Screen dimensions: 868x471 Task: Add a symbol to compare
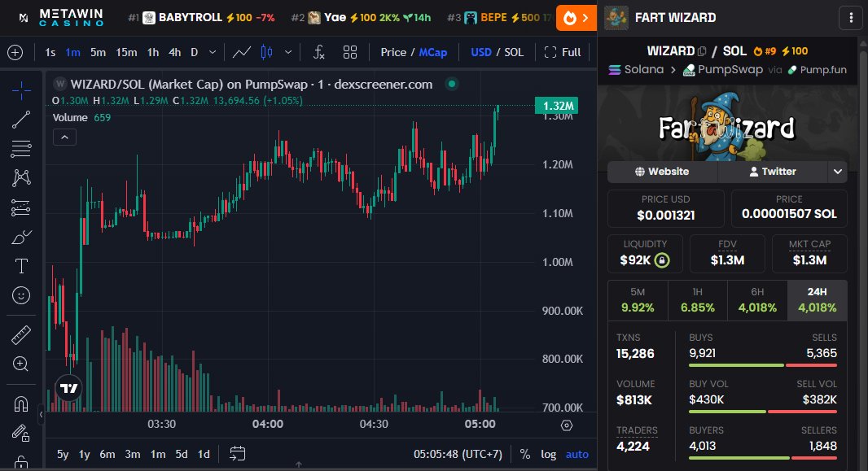pyautogui.click(x=15, y=53)
